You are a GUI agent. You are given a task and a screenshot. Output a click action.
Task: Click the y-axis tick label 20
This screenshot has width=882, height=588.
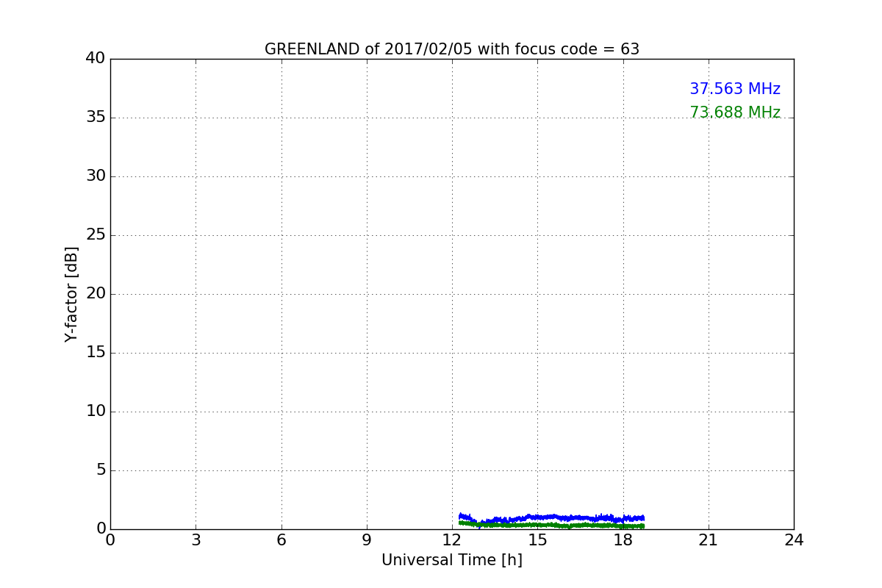[96, 294]
